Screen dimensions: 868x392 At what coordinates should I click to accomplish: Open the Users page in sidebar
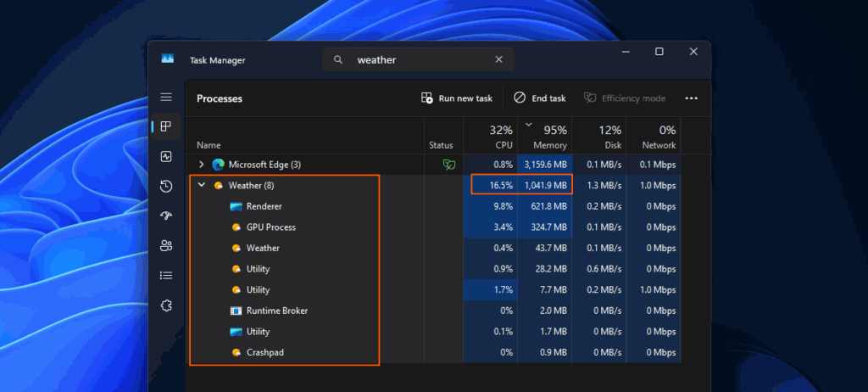(x=166, y=245)
